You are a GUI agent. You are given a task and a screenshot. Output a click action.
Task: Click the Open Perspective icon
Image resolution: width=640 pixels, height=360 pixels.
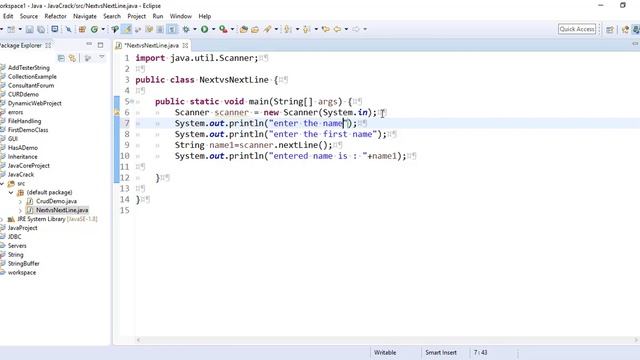pos(610,29)
